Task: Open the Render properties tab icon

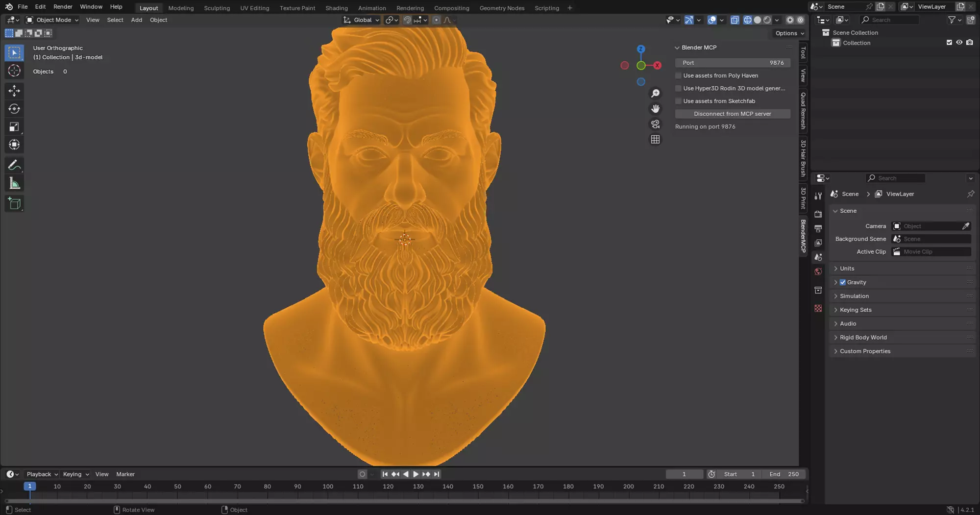Action: point(818,214)
